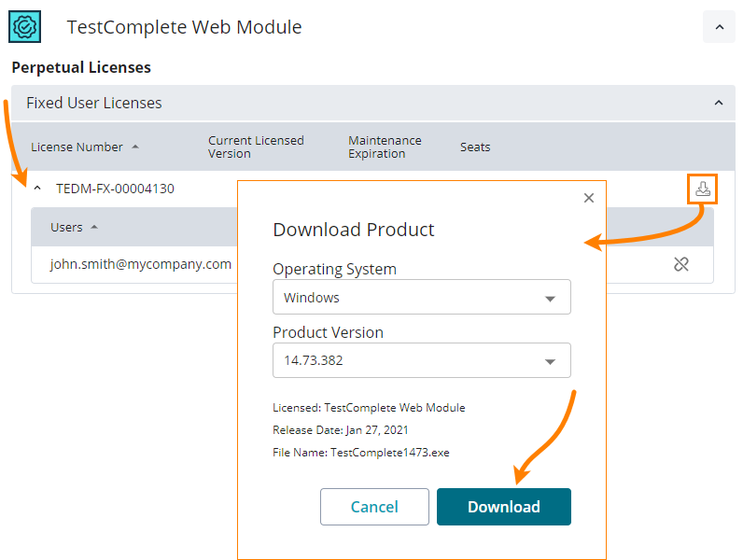
Task: Click the Users column header label
Action: point(66,227)
